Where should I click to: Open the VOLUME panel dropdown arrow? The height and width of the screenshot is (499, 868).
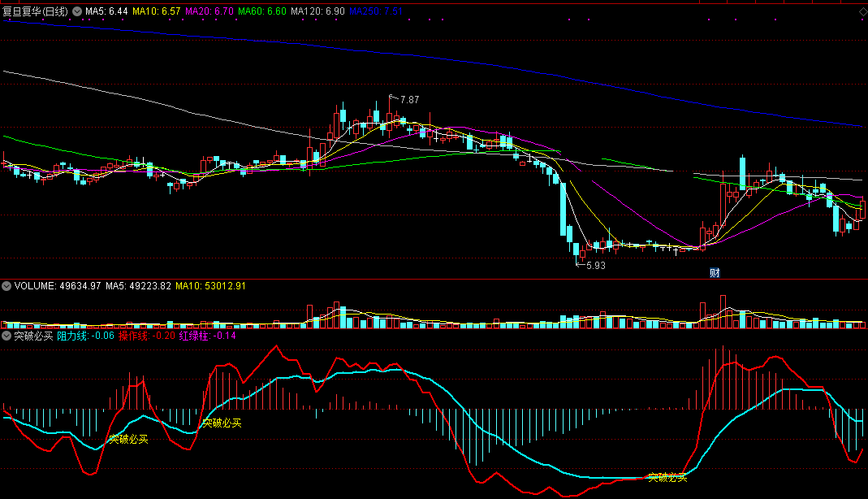point(6,286)
